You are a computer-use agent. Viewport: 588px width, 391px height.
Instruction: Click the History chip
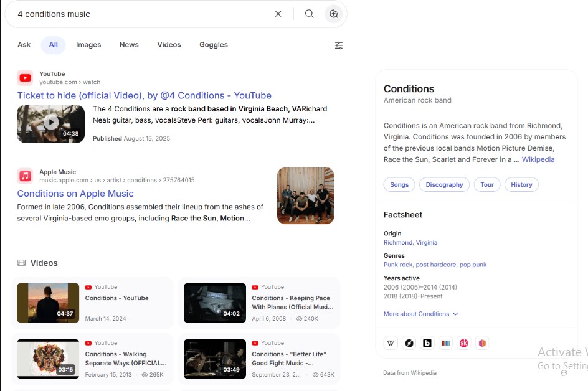click(521, 184)
